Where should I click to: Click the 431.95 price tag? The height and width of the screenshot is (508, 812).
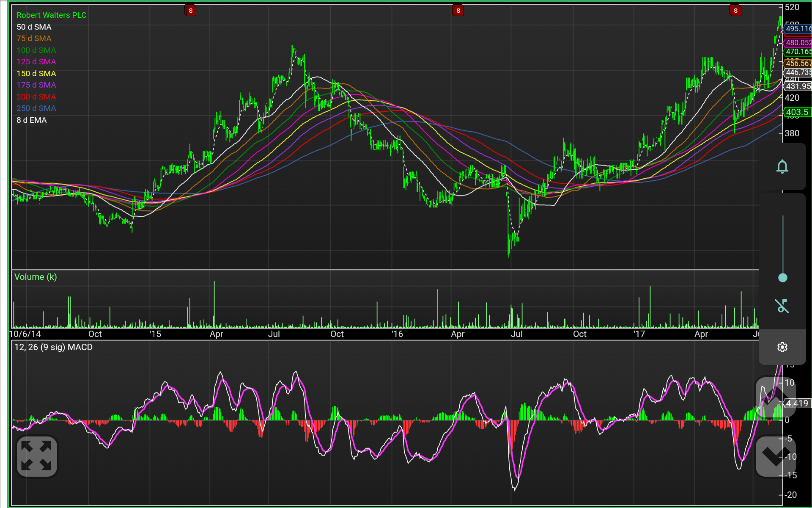coord(797,86)
